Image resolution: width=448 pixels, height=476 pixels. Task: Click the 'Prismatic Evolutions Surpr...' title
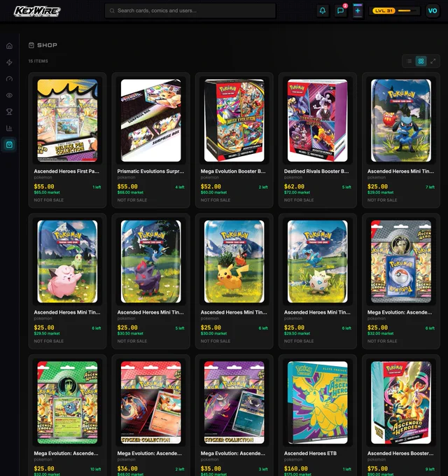(x=150, y=171)
